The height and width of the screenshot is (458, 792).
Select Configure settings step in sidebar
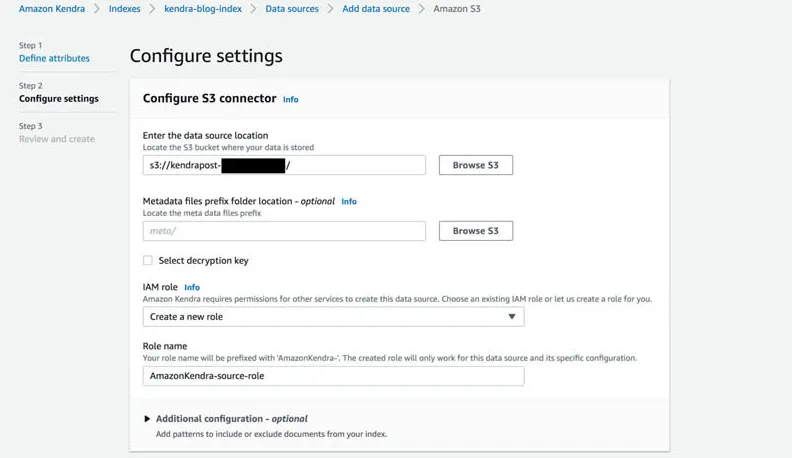point(59,98)
